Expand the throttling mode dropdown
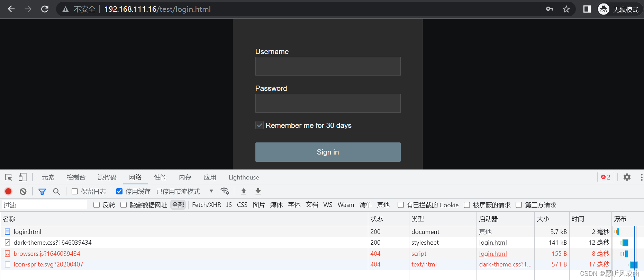 211,191
